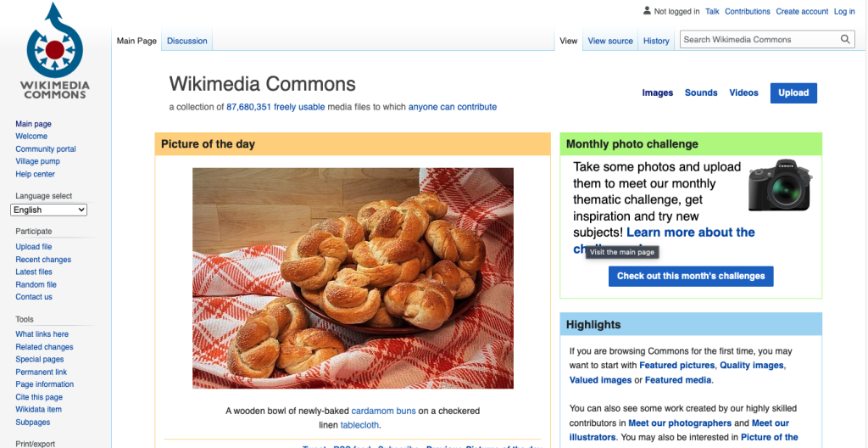
Task: Open the Images link
Action: pos(657,93)
